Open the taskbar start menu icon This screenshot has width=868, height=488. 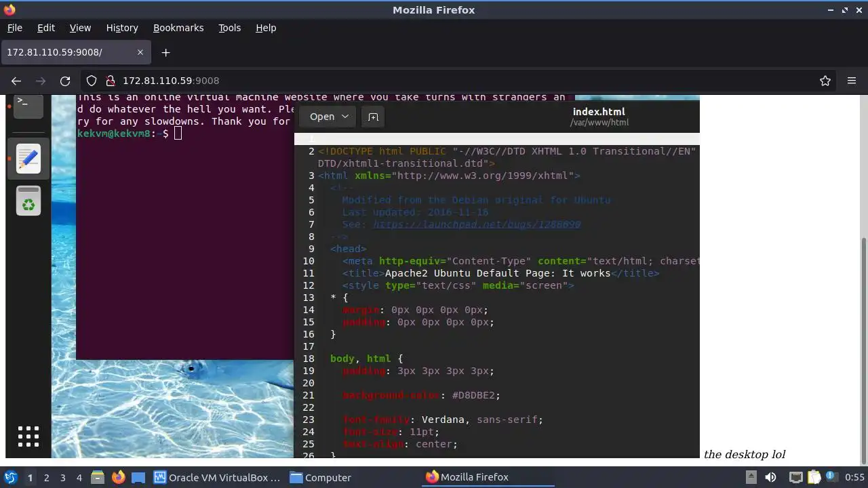(x=10, y=478)
